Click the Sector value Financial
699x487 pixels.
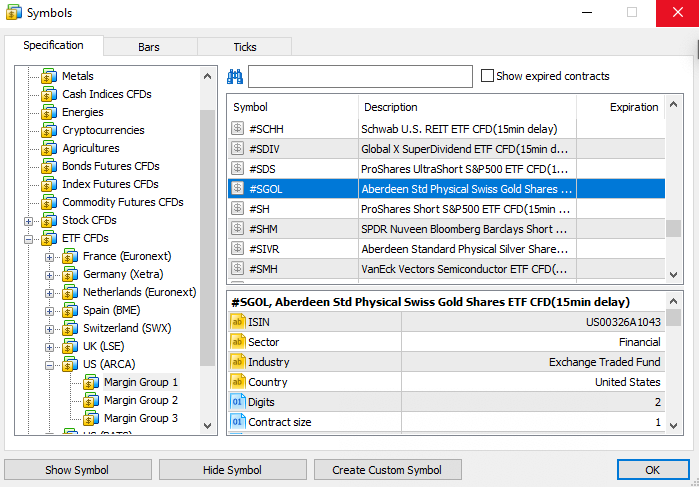pyautogui.click(x=640, y=342)
